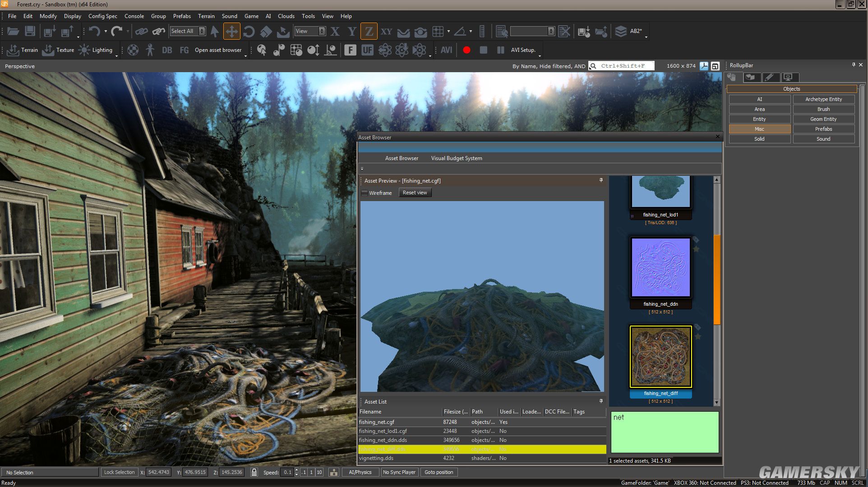Click the DB database view icon

[x=167, y=50]
